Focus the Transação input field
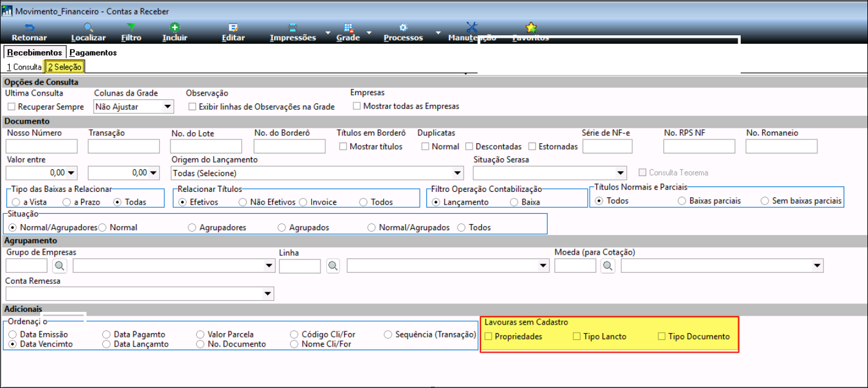The image size is (868, 388). (124, 146)
